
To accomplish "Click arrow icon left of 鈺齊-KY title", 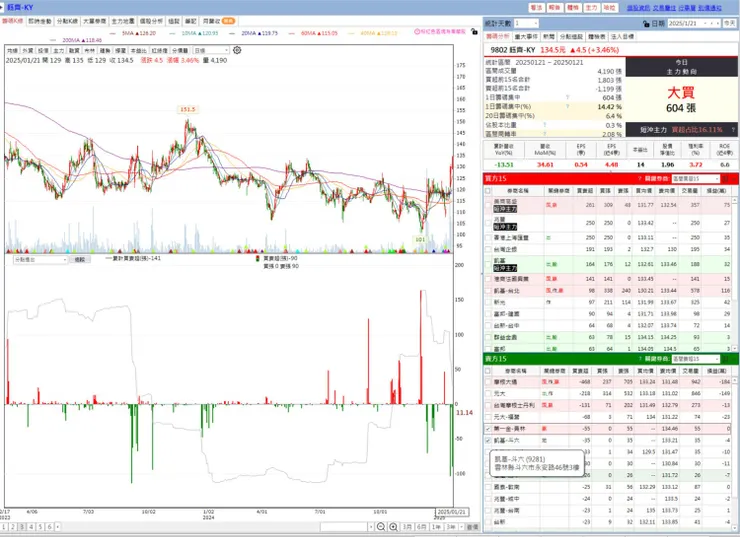I will pyautogui.click(x=2, y=7).
